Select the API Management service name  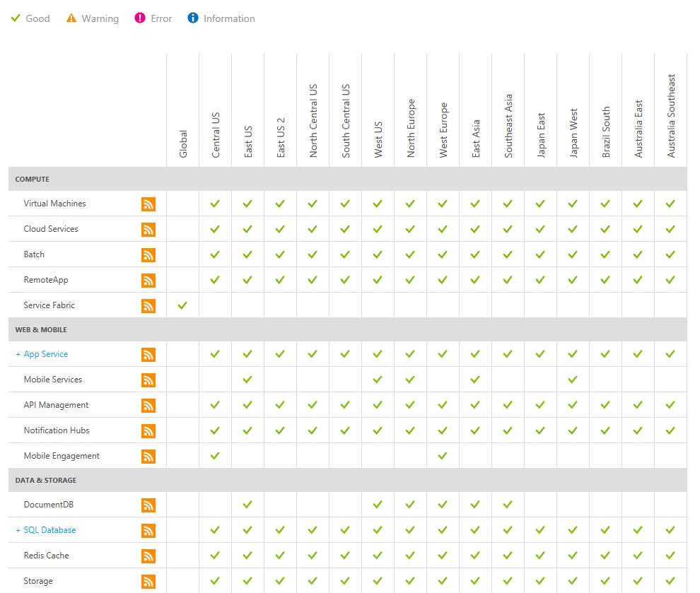[x=56, y=405]
